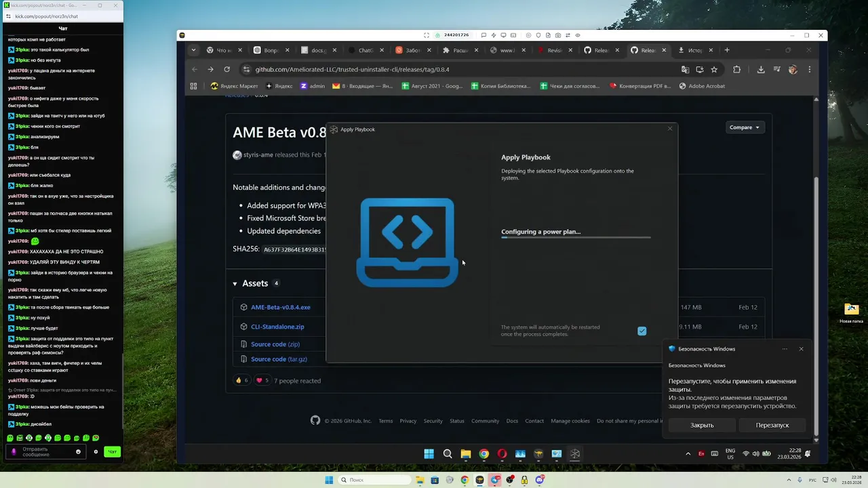Click ENG US language indicator in remote taskbar
868x488 pixels.
click(x=730, y=453)
